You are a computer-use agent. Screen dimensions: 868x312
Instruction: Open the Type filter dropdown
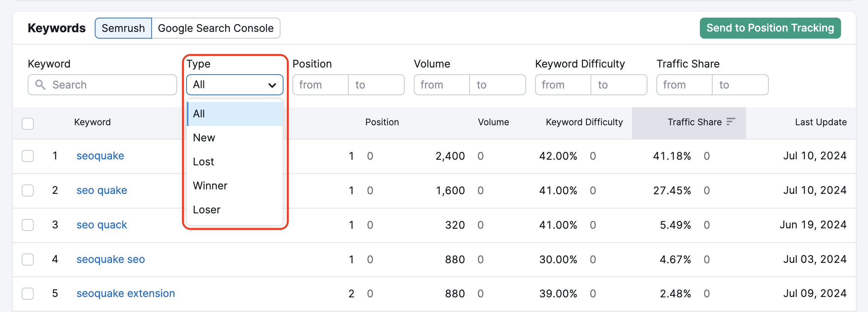pyautogui.click(x=234, y=85)
